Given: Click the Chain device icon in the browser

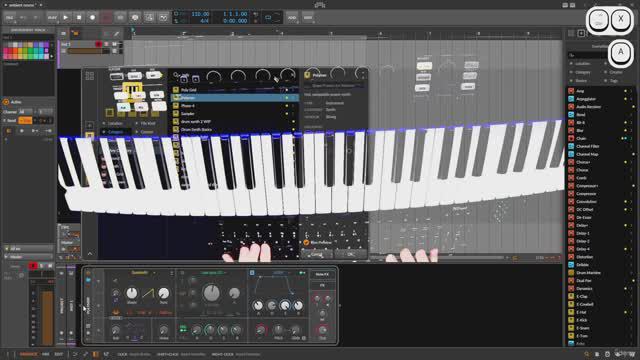Looking at the screenshot, I should (571, 138).
